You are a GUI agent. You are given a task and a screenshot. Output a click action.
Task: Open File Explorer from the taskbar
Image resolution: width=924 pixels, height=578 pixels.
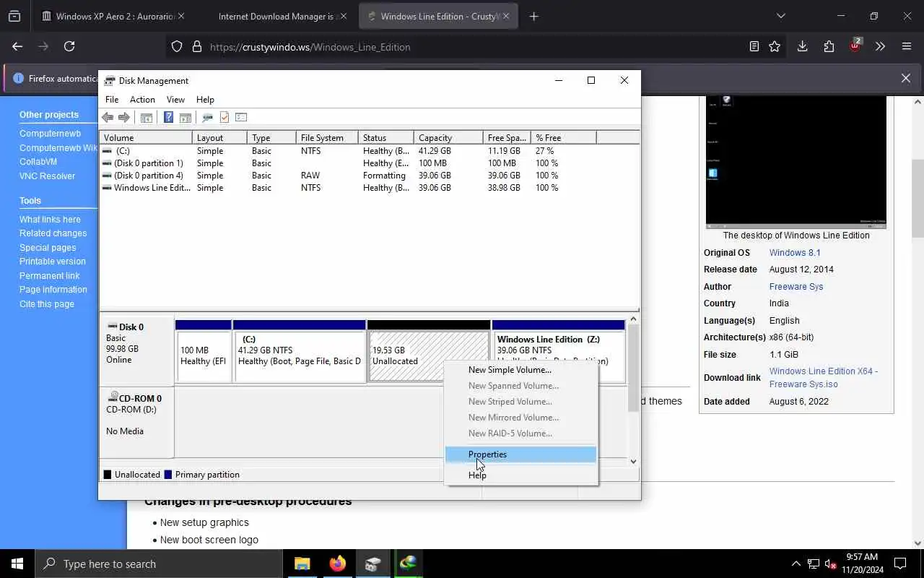302,564
